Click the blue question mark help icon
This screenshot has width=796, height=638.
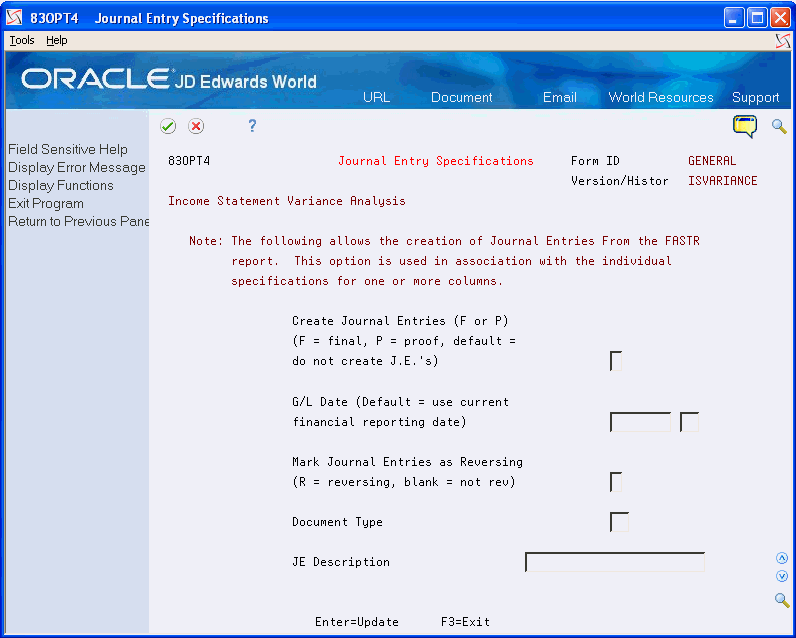pyautogui.click(x=252, y=126)
